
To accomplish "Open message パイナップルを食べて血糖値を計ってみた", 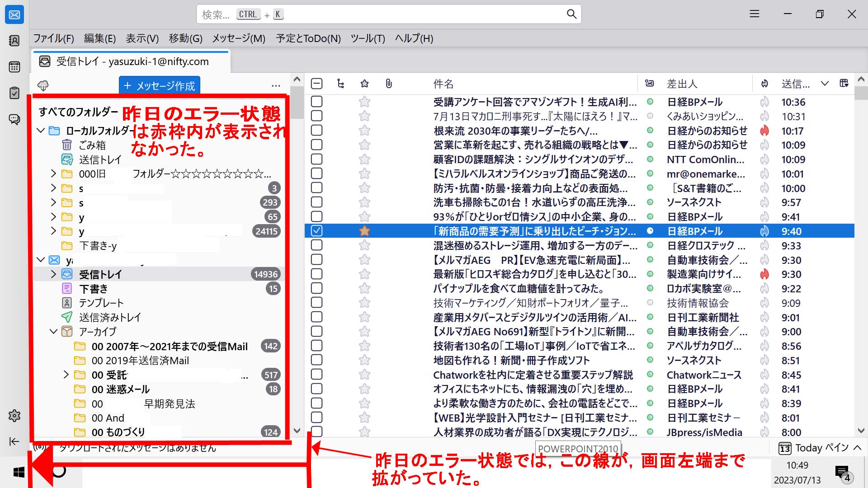I will pos(519,288).
